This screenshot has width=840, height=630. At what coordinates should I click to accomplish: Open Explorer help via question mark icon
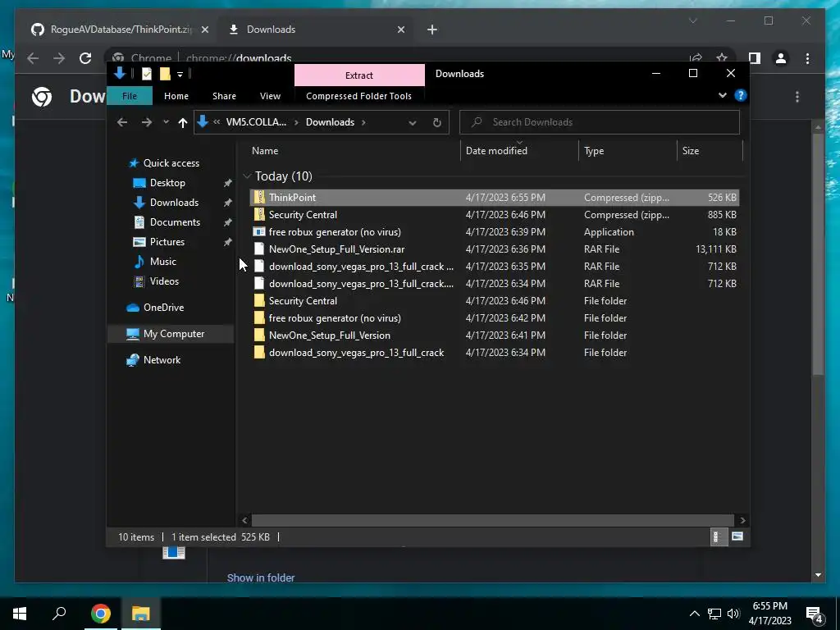[x=741, y=95]
